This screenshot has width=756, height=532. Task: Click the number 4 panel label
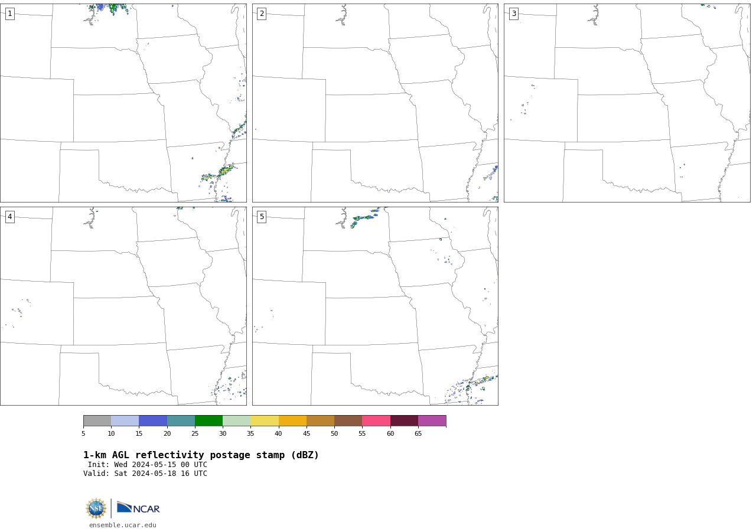[9, 217]
